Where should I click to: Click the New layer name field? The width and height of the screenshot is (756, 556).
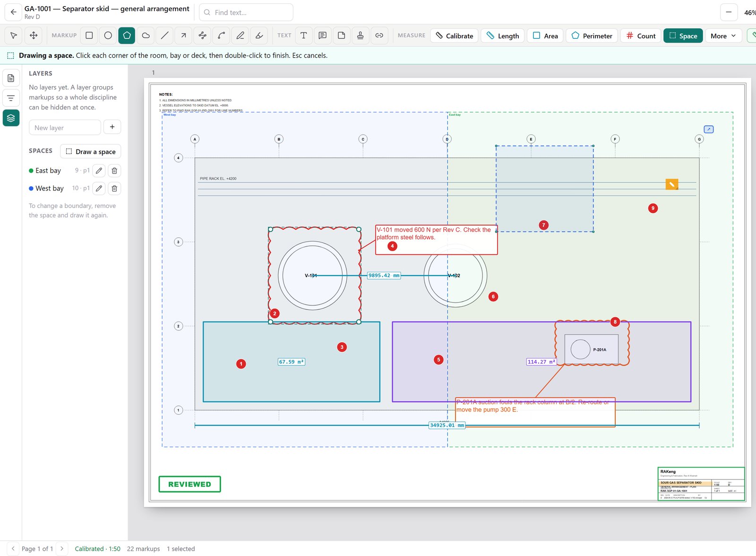pos(65,127)
